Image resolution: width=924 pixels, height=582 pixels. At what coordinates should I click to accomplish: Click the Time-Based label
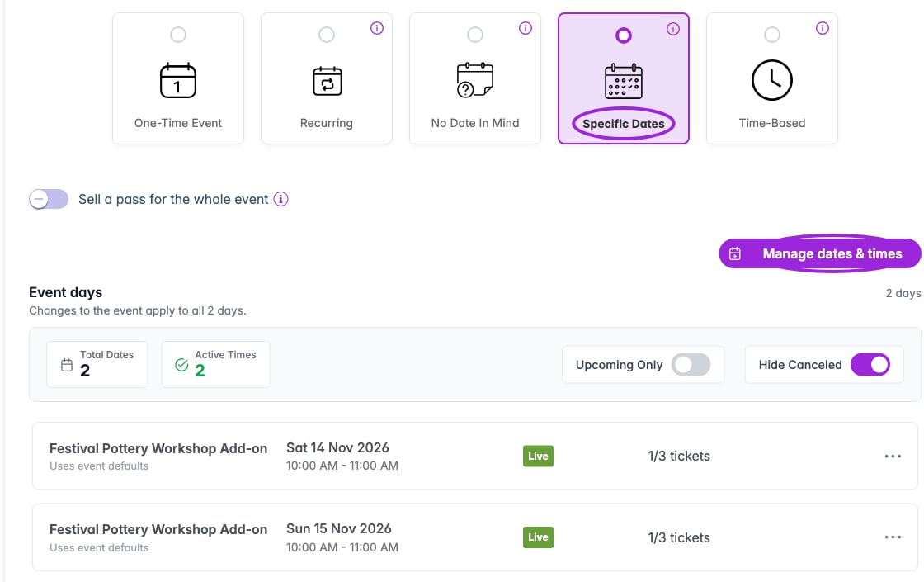[772, 123]
